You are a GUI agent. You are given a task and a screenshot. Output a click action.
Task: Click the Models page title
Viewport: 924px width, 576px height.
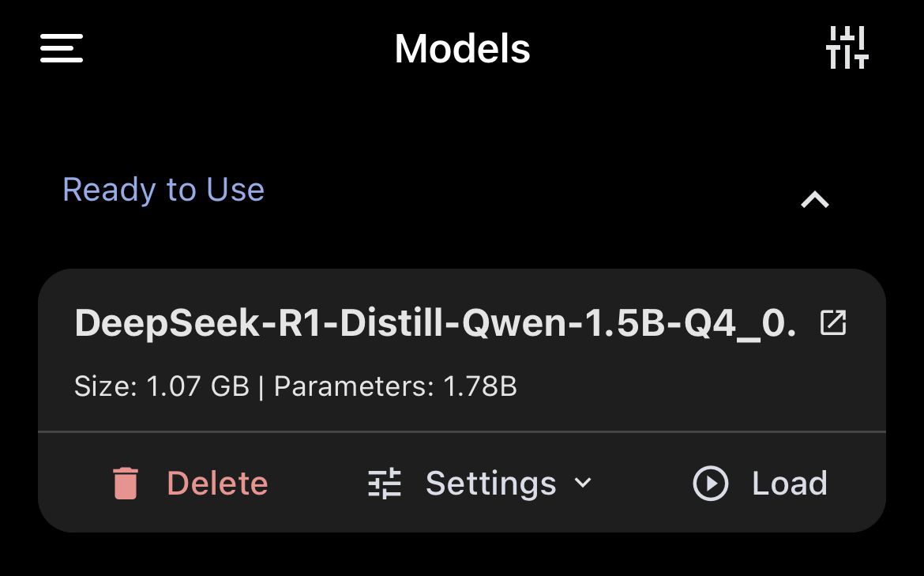pyautogui.click(x=462, y=49)
